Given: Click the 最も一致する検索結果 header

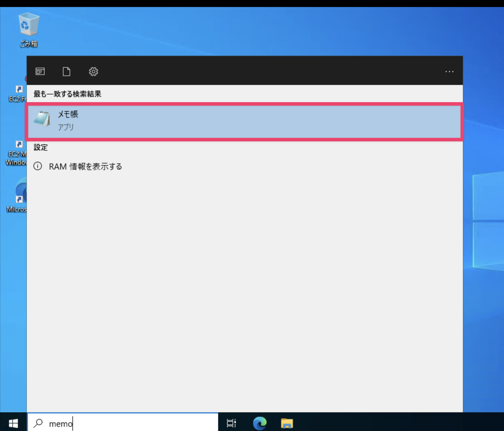Looking at the screenshot, I should click(67, 94).
